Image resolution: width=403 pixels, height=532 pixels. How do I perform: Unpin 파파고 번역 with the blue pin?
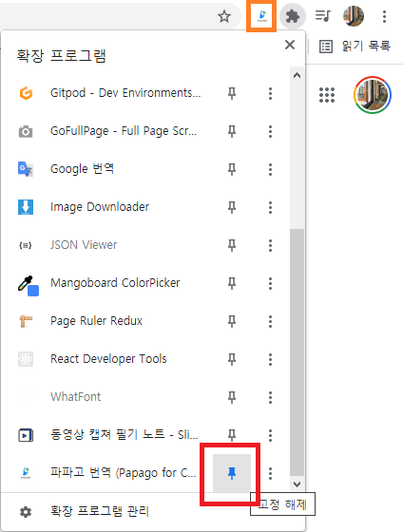pyautogui.click(x=232, y=473)
